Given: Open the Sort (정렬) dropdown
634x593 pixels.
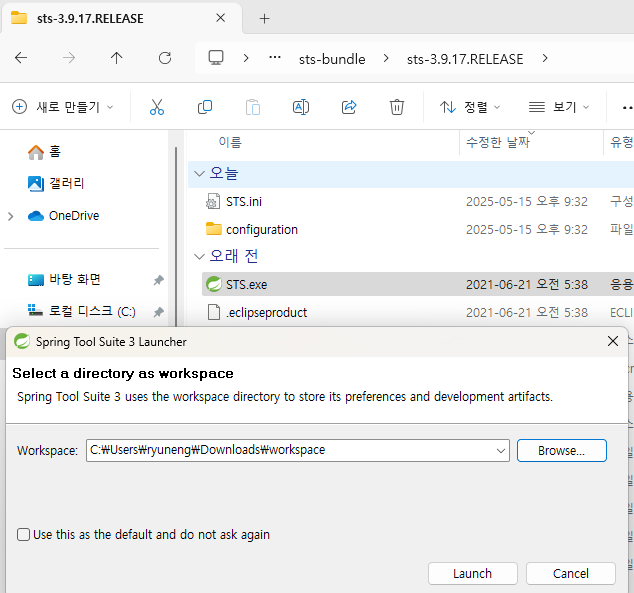Looking at the screenshot, I should 470,107.
